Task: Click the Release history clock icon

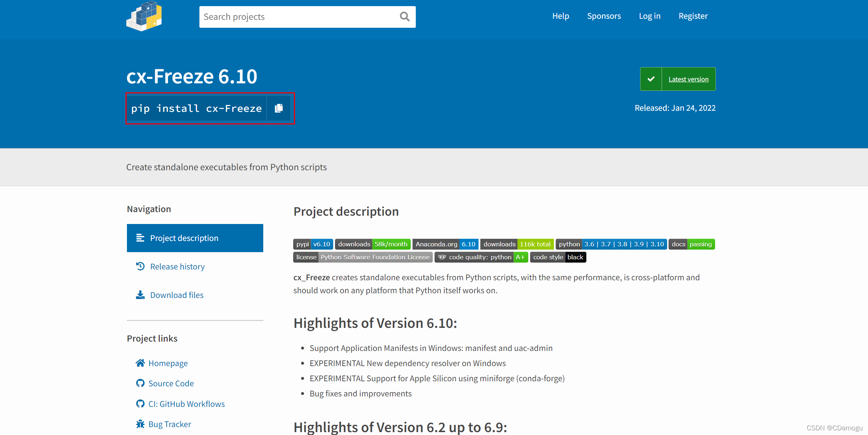Action: [140, 266]
